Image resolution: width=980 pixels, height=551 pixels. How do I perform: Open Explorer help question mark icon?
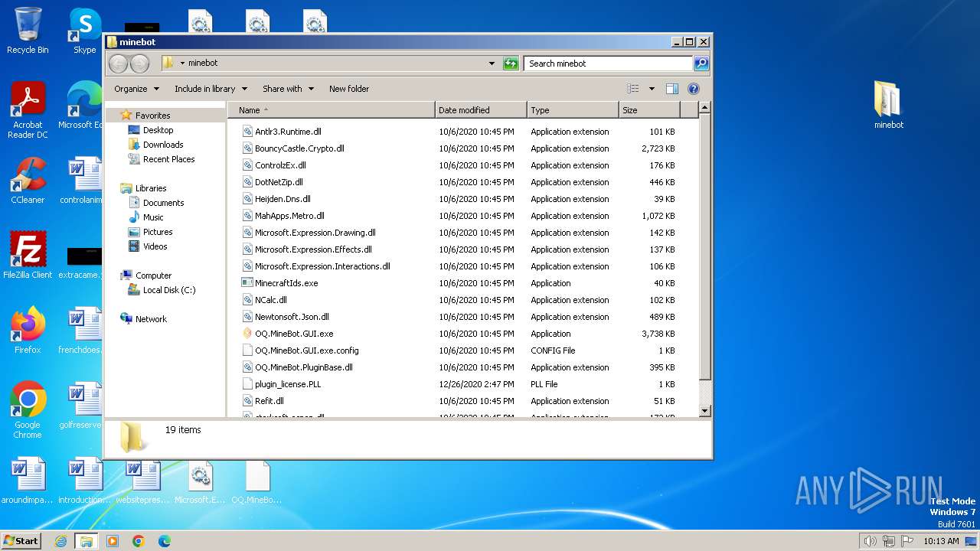click(694, 89)
